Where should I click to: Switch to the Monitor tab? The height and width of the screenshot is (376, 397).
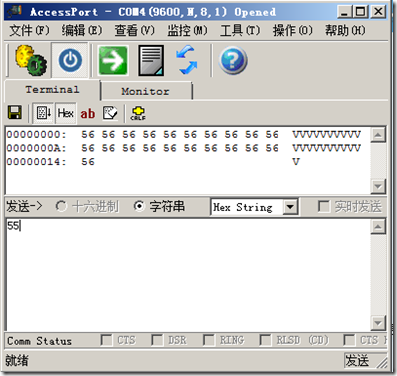click(x=146, y=91)
